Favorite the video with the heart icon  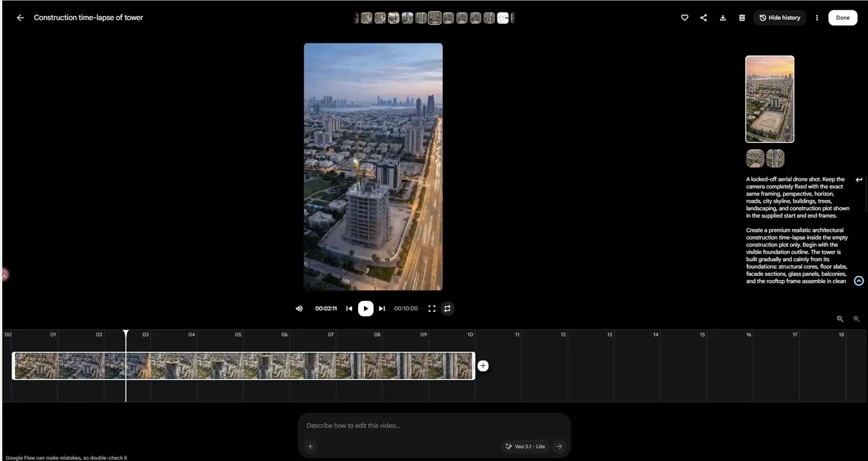pos(685,18)
